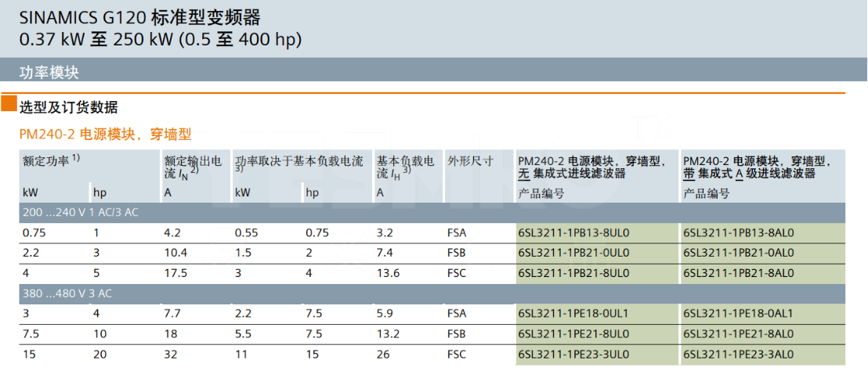Select product number 6SL3211-1PE18-0AL1
The image size is (868, 385).
coord(738,314)
